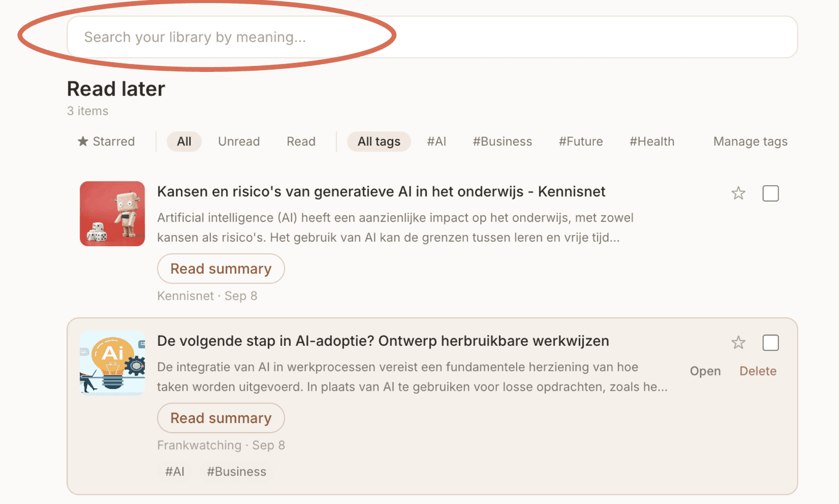Read summary of the Kennisnet article
Viewport: 839px width, 504px height.
221,268
